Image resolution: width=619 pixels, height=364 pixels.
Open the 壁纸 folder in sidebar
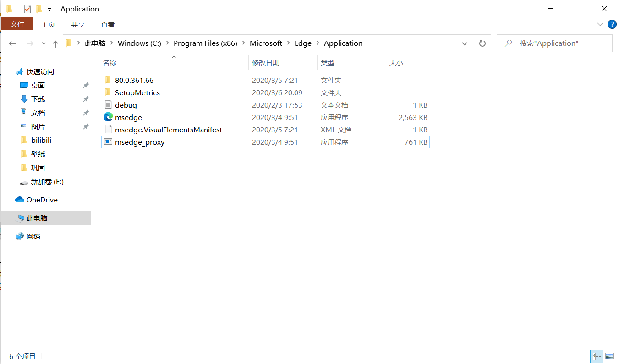coord(38,154)
